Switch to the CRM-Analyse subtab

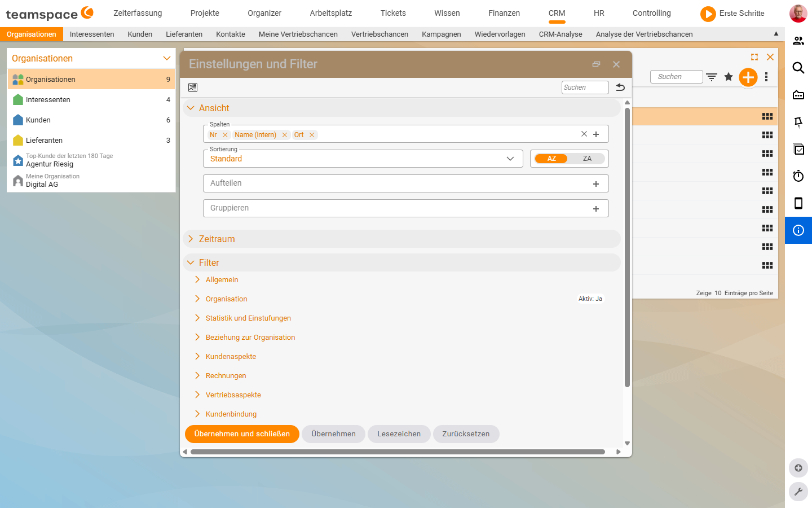tap(561, 34)
